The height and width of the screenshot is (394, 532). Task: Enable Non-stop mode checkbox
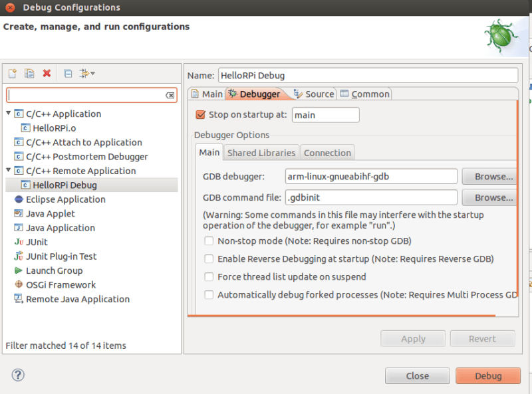pos(209,241)
